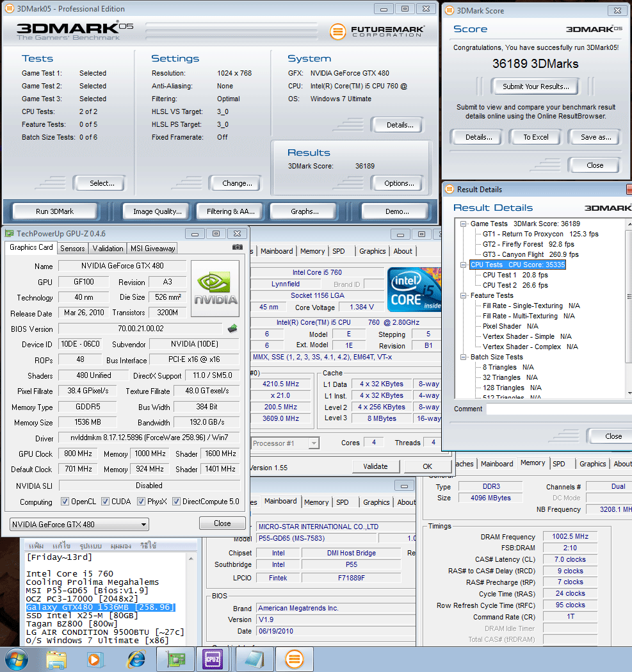Open the Processor #1 selection dropdown
Screen dimensions: 632x672
click(286, 443)
